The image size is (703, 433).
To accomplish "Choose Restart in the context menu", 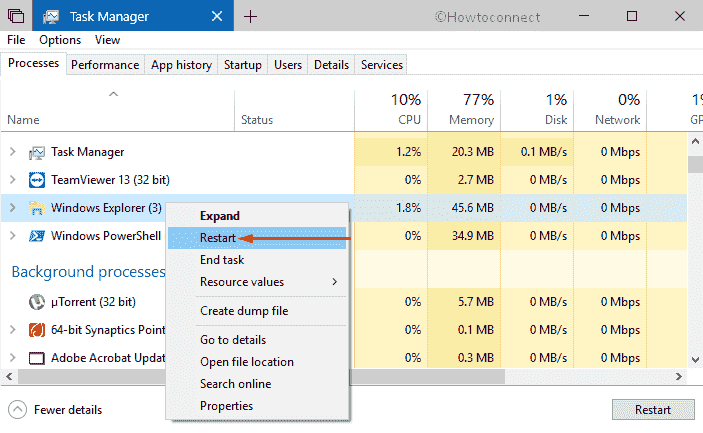I will click(257, 238).
